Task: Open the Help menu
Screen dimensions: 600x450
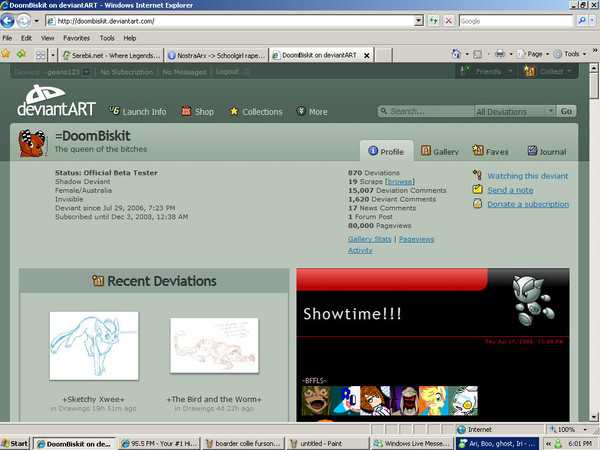Action: (x=130, y=38)
